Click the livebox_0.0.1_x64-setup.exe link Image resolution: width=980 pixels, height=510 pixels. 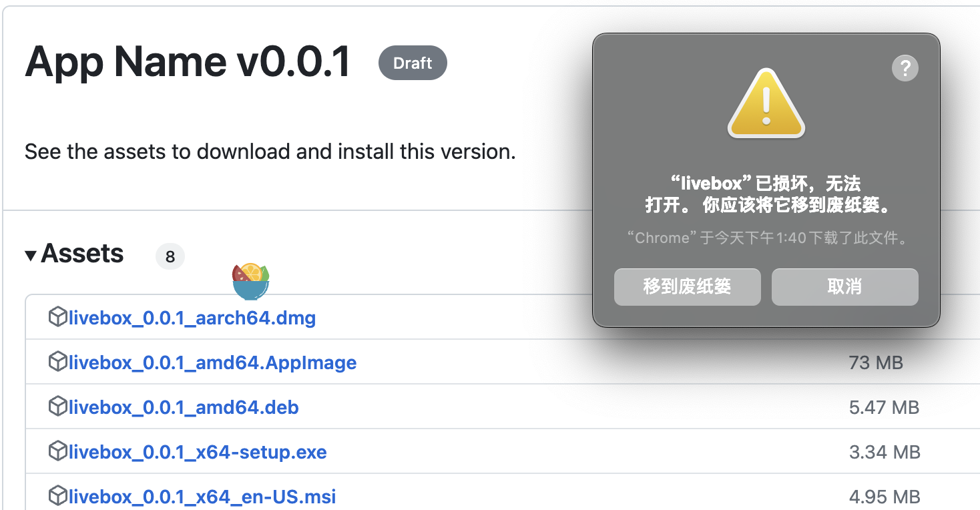(x=197, y=451)
